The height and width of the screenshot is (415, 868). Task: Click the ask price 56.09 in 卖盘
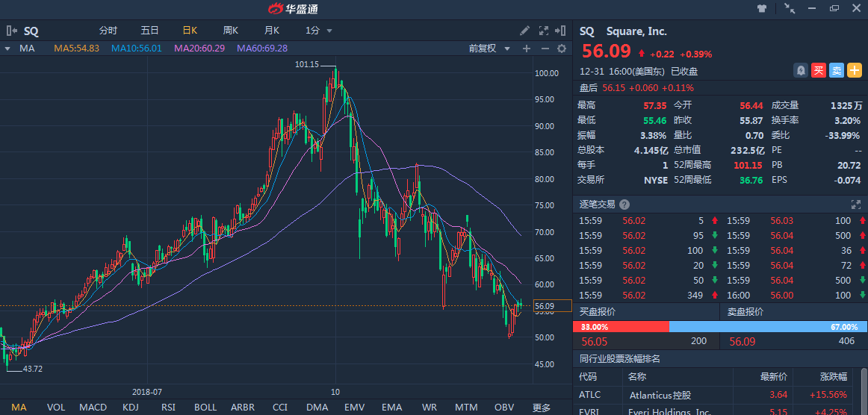pyautogui.click(x=743, y=341)
